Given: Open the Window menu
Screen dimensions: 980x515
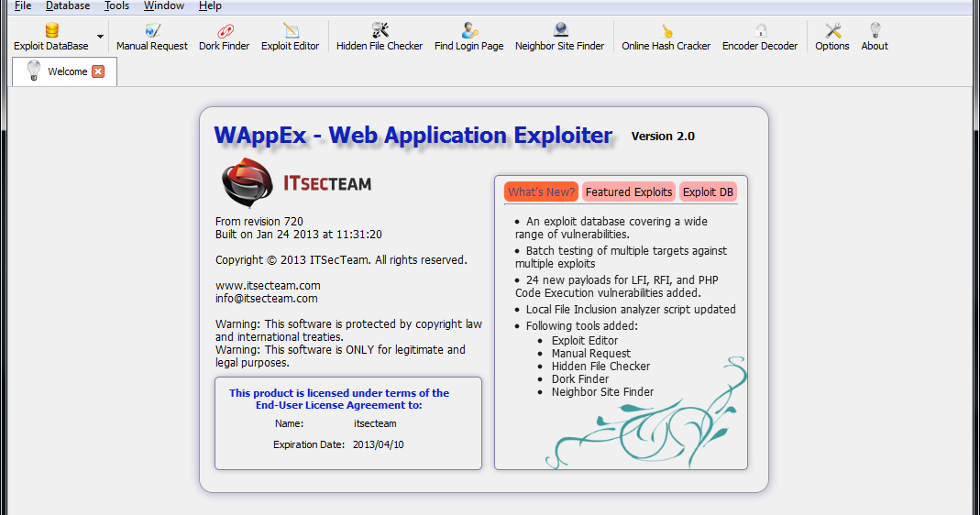Looking at the screenshot, I should [x=164, y=5].
